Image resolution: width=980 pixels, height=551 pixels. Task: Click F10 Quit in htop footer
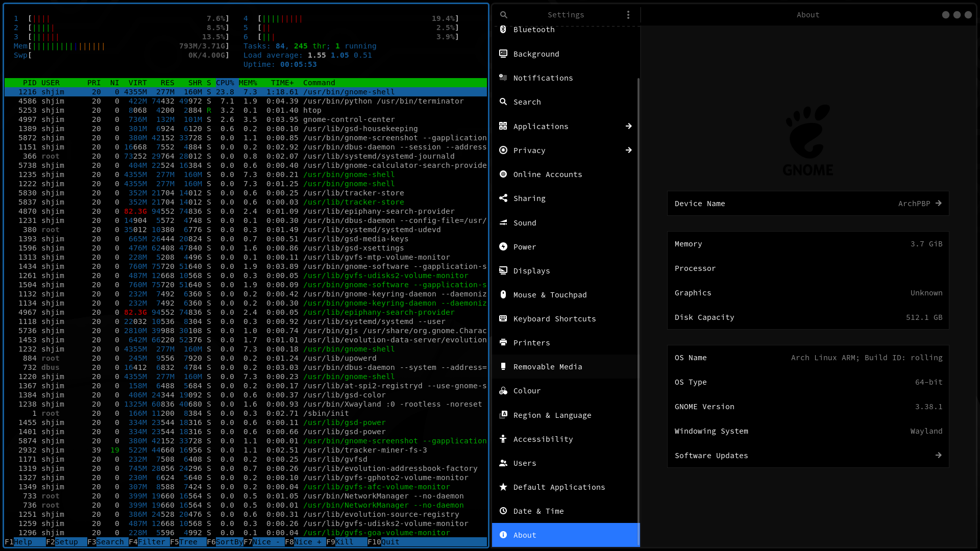point(383,542)
